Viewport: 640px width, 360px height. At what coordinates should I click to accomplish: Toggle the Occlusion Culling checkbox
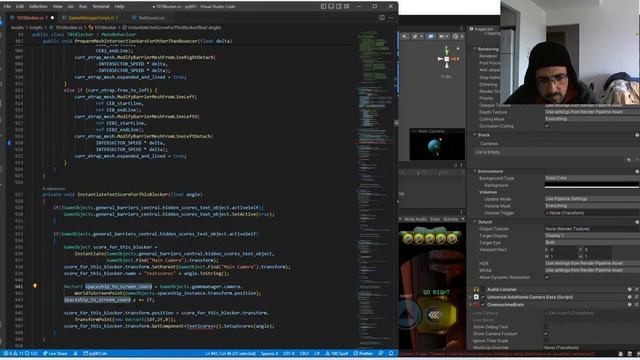[x=547, y=126]
